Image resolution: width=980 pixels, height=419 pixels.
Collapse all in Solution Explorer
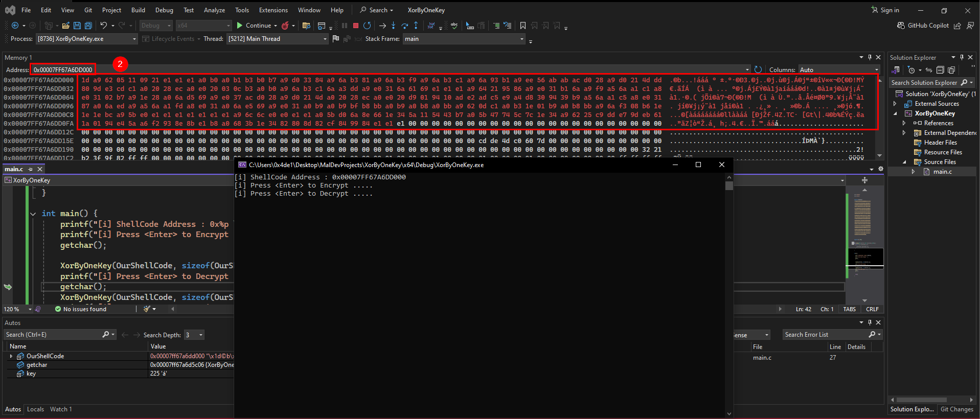tap(940, 70)
